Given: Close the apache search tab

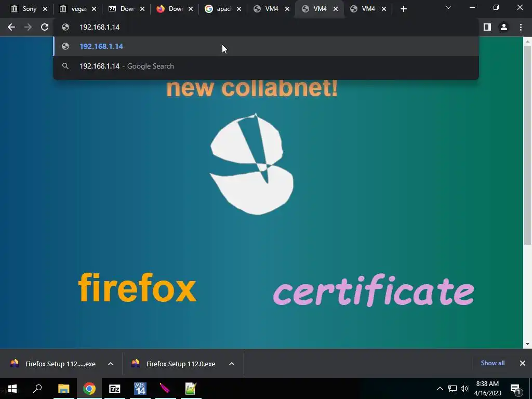Looking at the screenshot, I should [239, 9].
